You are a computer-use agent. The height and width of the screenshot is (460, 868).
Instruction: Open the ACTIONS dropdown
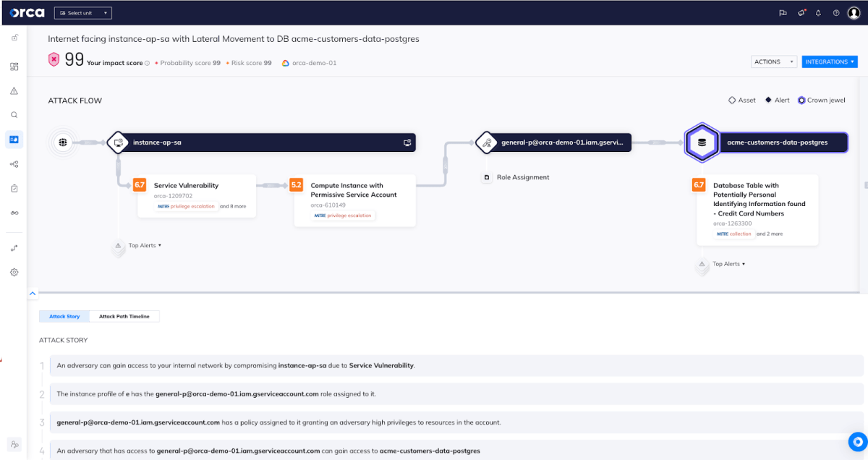tap(774, 61)
